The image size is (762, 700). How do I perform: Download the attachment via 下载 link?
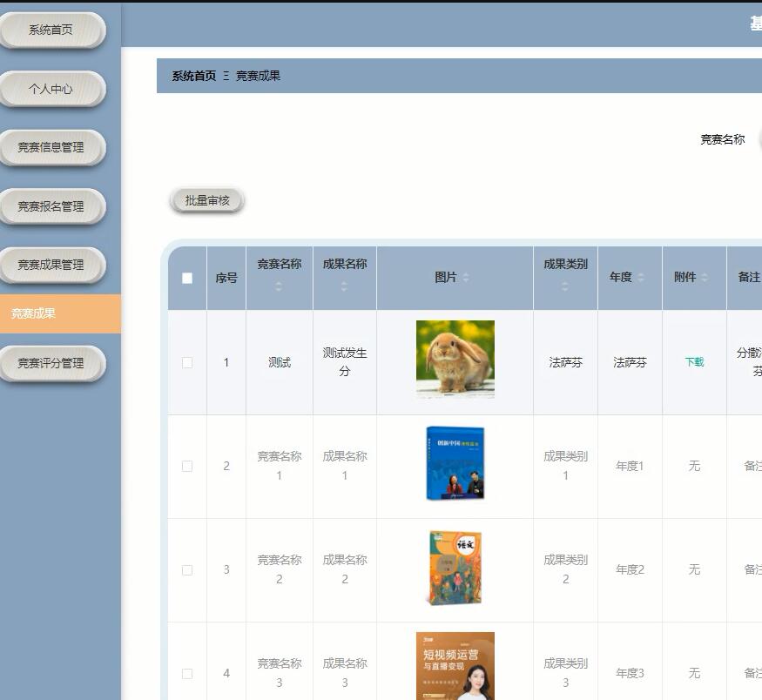(x=694, y=362)
